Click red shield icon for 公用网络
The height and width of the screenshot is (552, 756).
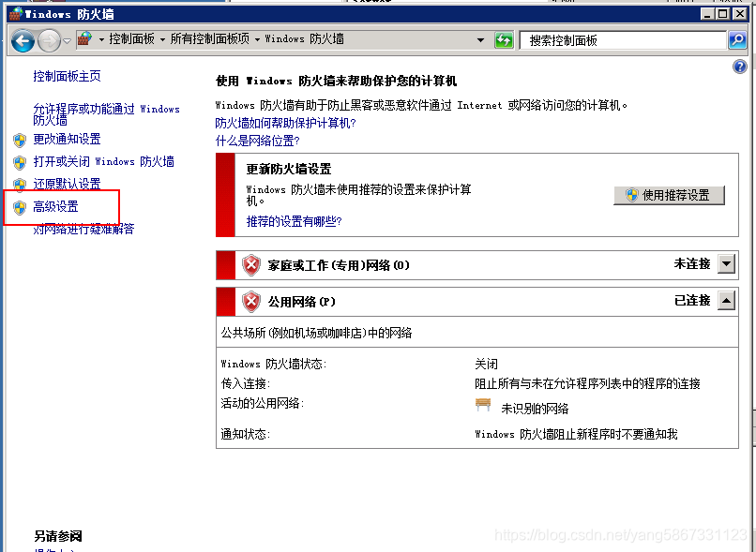tap(250, 302)
